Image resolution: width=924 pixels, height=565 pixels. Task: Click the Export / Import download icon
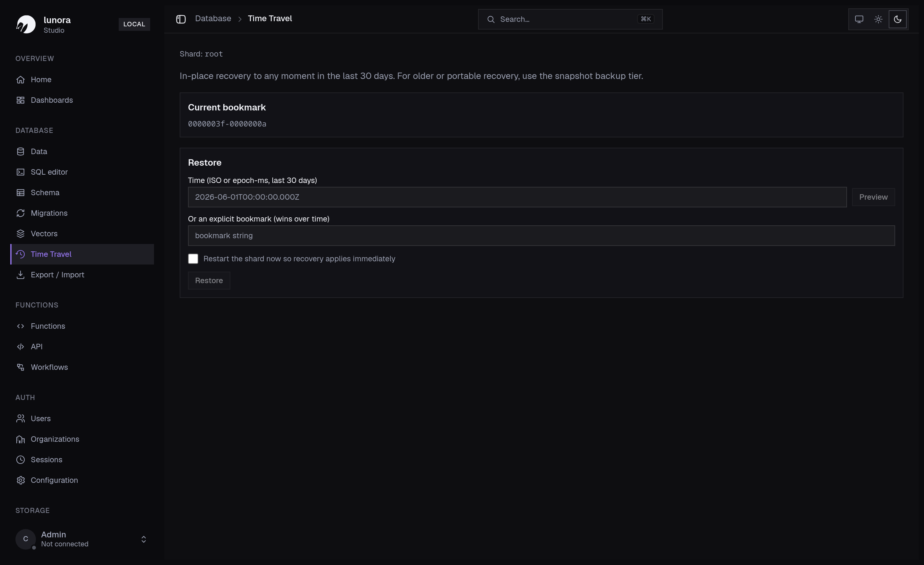pyautogui.click(x=21, y=275)
